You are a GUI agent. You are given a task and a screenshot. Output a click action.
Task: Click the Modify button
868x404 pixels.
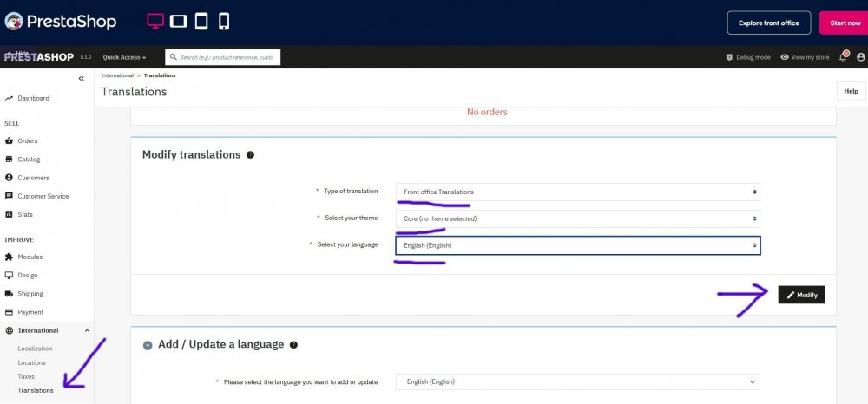tap(801, 295)
